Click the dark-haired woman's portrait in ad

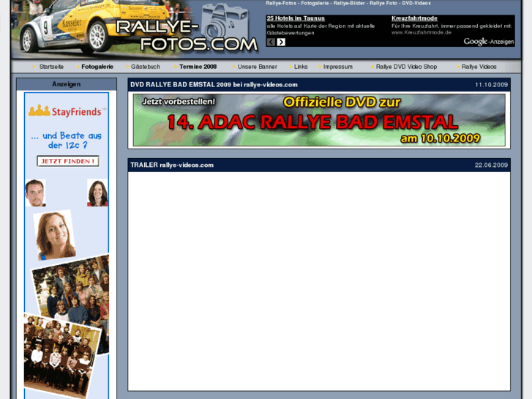pos(97,193)
